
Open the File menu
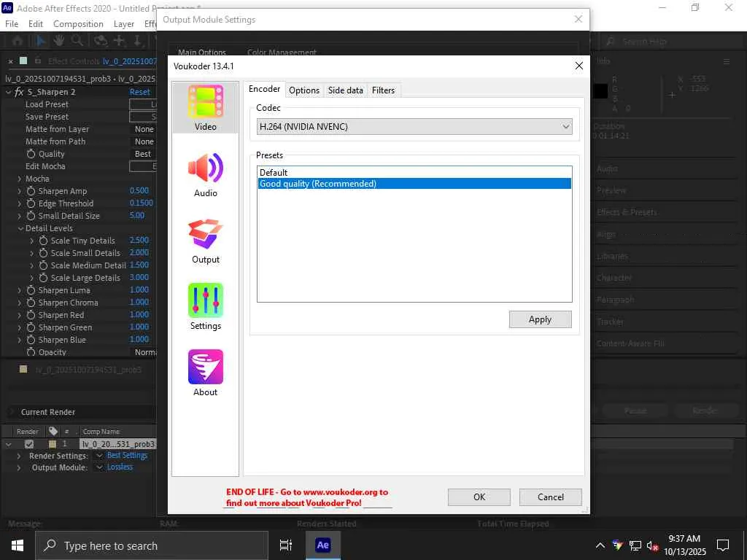pos(12,24)
